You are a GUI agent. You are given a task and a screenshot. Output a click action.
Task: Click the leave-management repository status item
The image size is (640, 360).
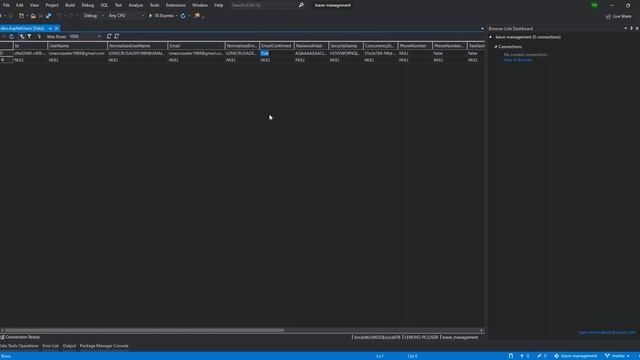(576, 356)
